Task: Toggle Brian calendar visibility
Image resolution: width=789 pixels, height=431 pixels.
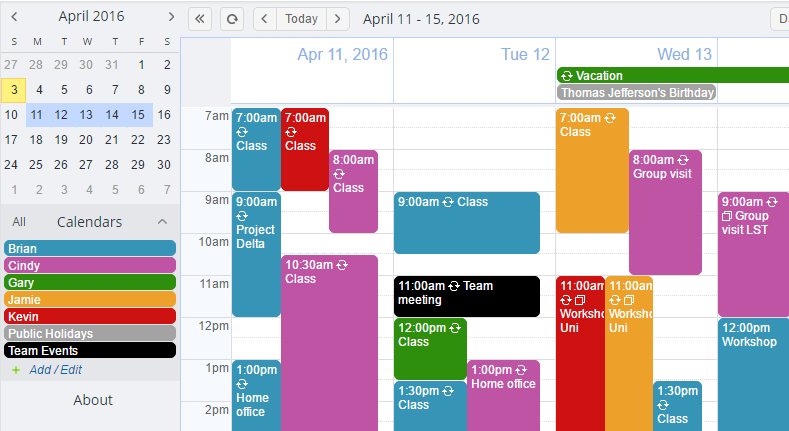Action: (90, 248)
